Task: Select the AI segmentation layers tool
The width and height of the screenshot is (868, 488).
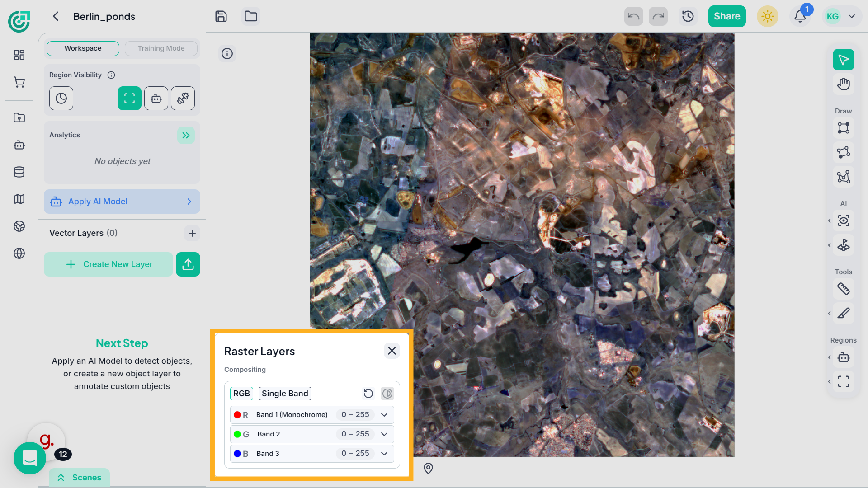Action: [844, 245]
